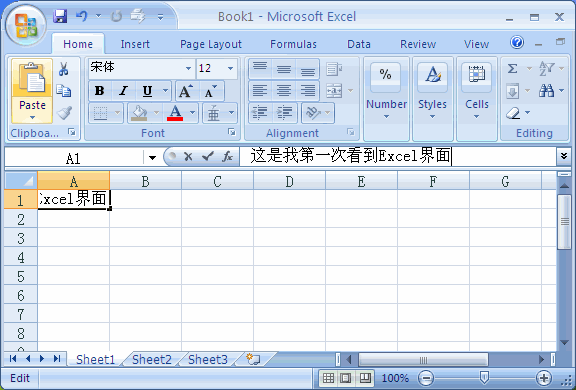Increase indent
The width and height of the screenshot is (576, 390).
[284, 113]
